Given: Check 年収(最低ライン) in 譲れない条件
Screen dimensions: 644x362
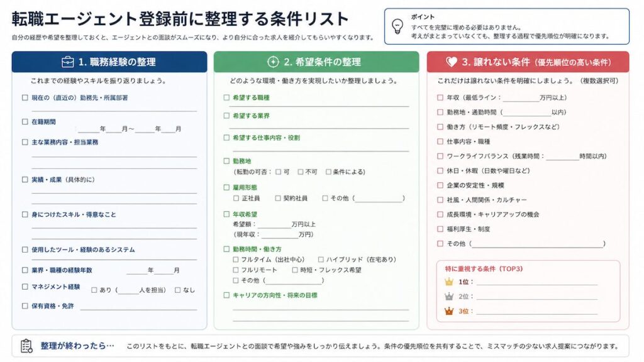Looking at the screenshot, I should [440, 97].
